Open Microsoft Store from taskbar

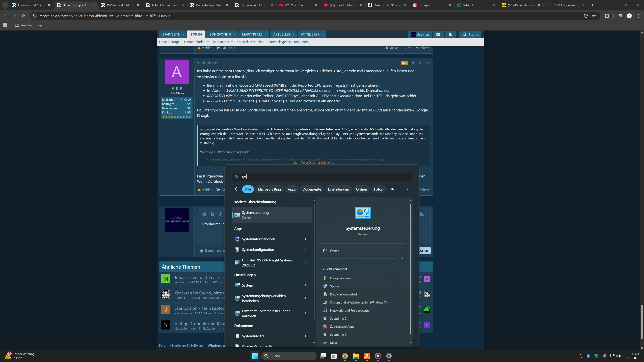(x=334, y=356)
